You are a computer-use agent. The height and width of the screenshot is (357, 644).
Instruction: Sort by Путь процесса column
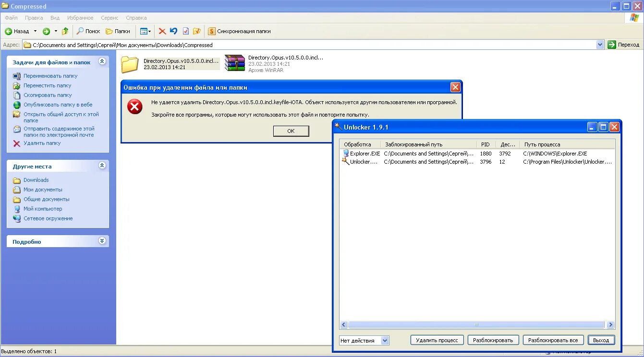[568, 144]
